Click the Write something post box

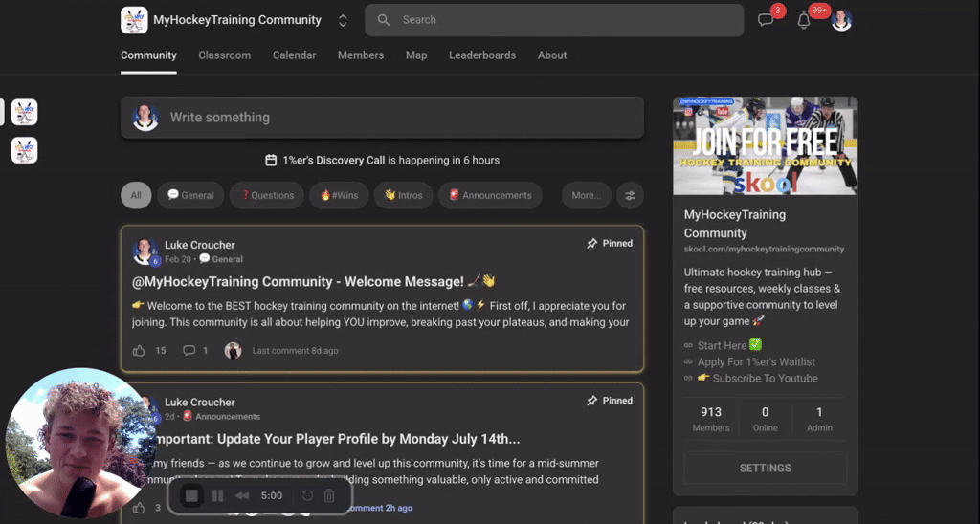[x=382, y=118]
